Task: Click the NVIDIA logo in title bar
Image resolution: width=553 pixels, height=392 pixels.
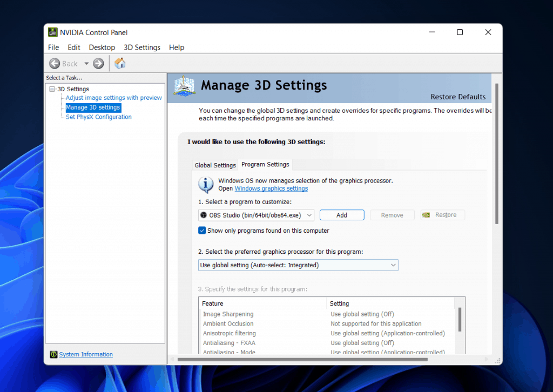Action: pyautogui.click(x=53, y=32)
